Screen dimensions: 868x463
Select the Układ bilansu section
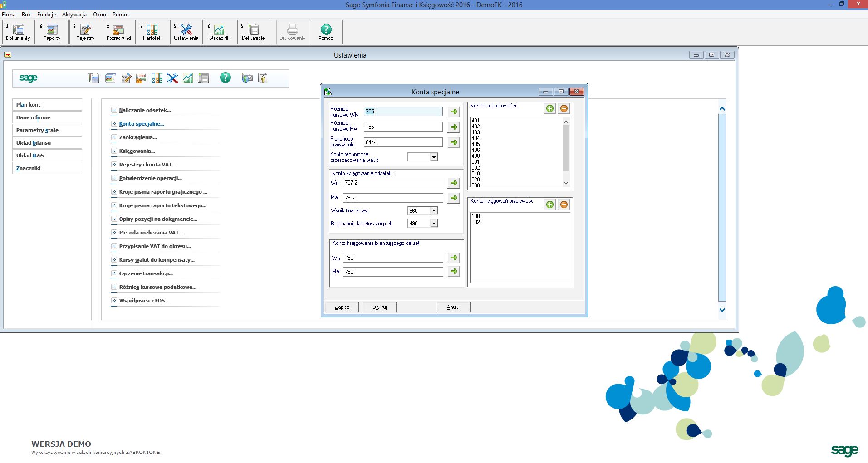[47, 143]
